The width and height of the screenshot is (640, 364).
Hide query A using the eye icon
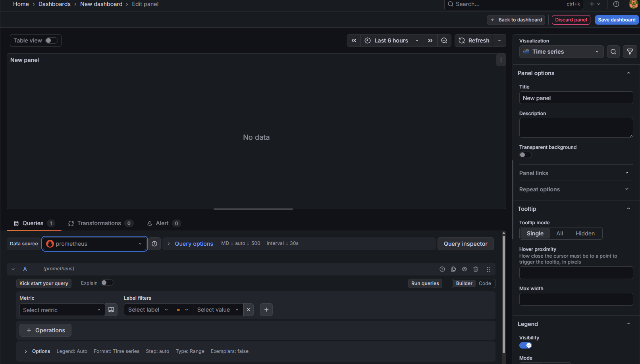coord(465,269)
